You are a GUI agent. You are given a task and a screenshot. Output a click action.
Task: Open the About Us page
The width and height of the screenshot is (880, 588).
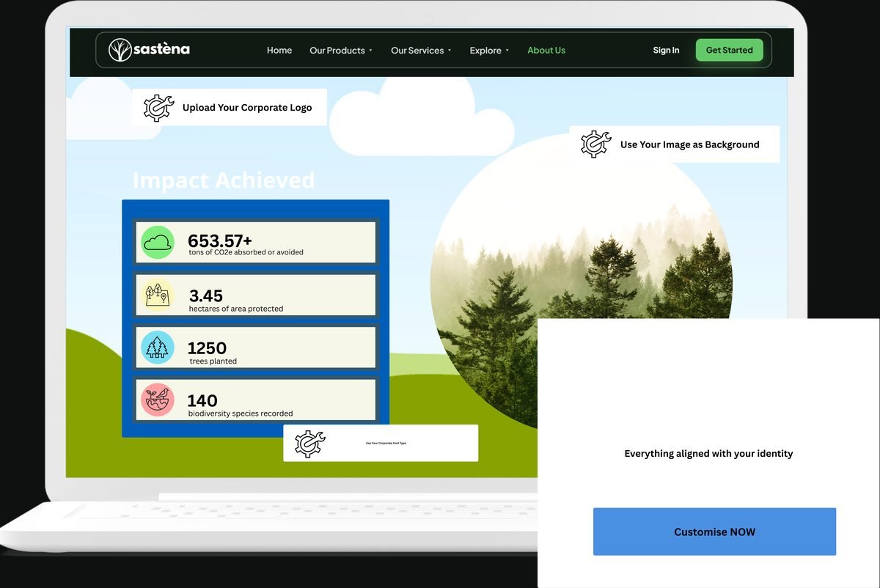[x=546, y=51]
